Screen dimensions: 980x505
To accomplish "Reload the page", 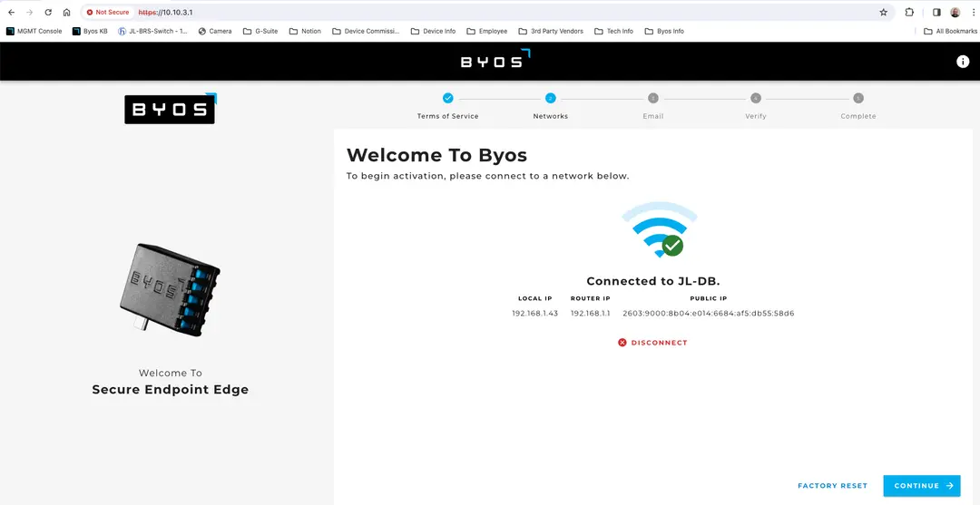I will [x=48, y=13].
